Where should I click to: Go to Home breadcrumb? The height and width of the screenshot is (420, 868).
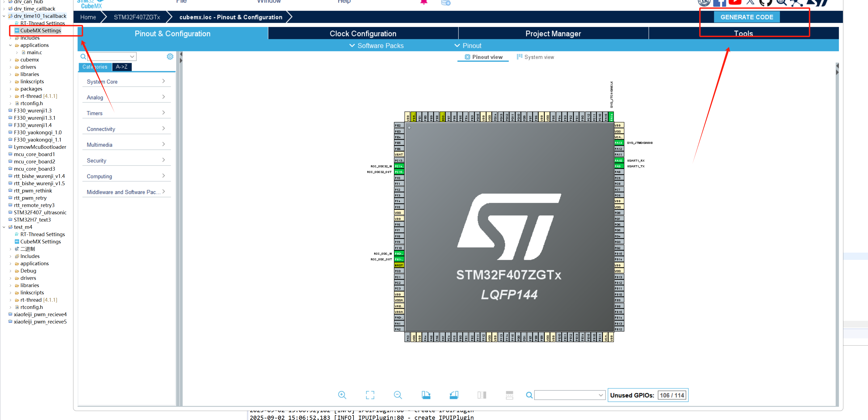[88, 17]
